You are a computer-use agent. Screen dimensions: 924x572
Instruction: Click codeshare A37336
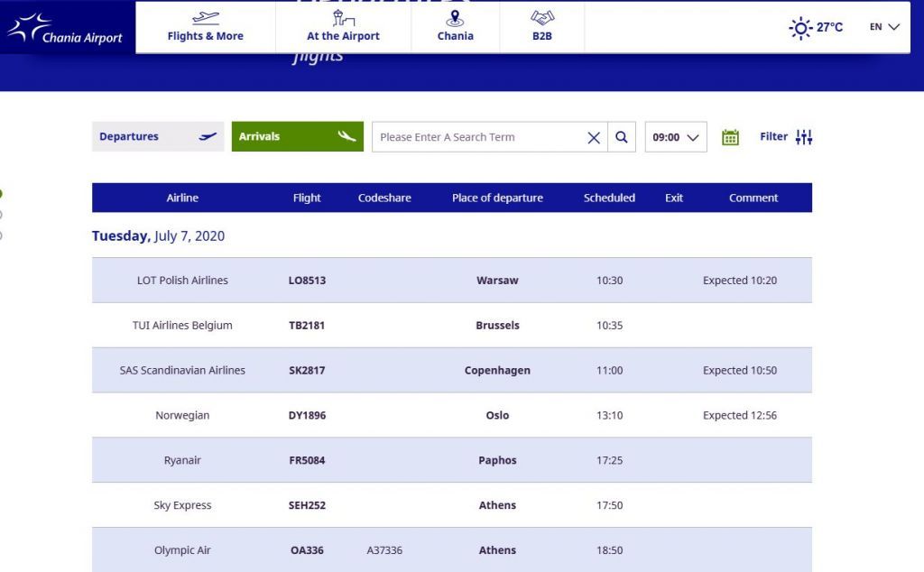click(384, 550)
